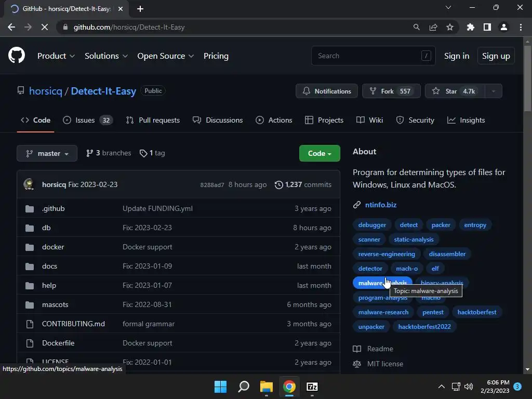Open the GitHub logo home link
Viewport: 532px width, 399px height.
(x=16, y=56)
